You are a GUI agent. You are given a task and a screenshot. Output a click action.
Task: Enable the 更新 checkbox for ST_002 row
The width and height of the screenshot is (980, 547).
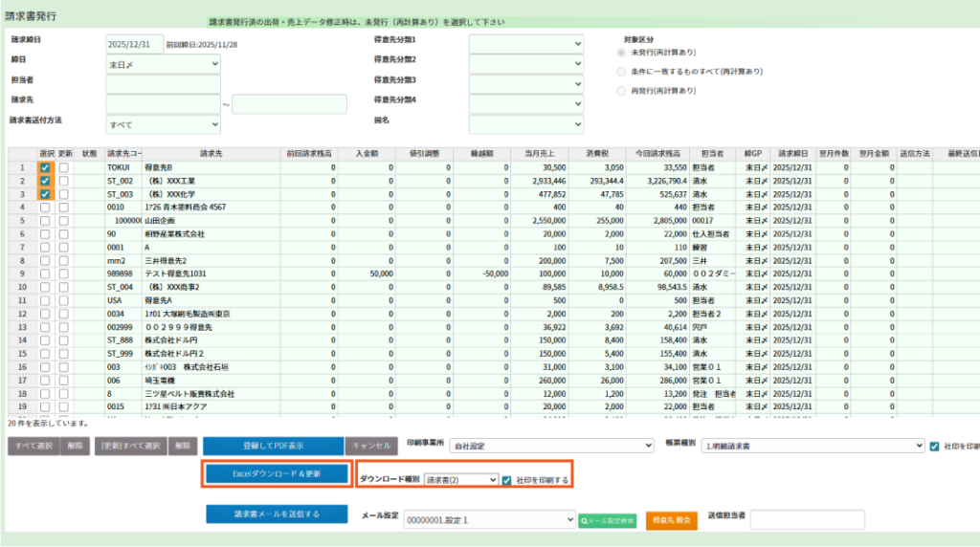64,180
